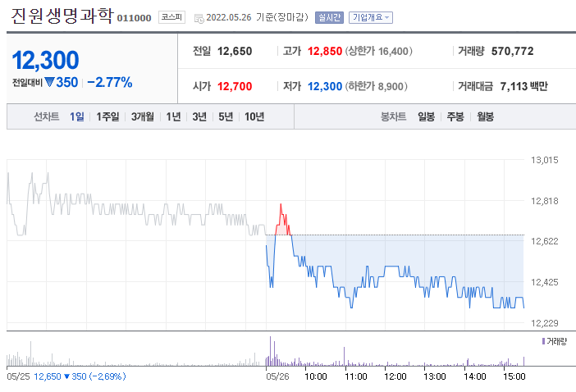The height and width of the screenshot is (392, 576).
Task: Click the trading value 7,113 백만
Action: [523, 86]
